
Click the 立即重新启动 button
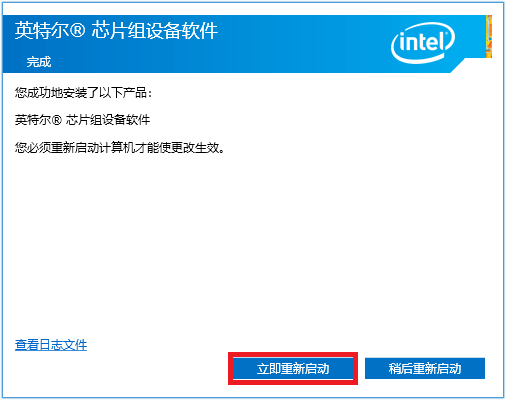[x=293, y=368]
